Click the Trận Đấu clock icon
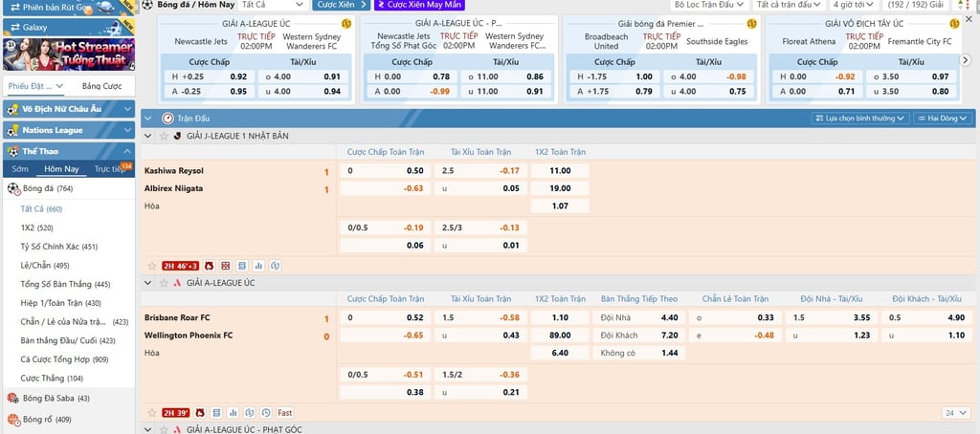 167,118
